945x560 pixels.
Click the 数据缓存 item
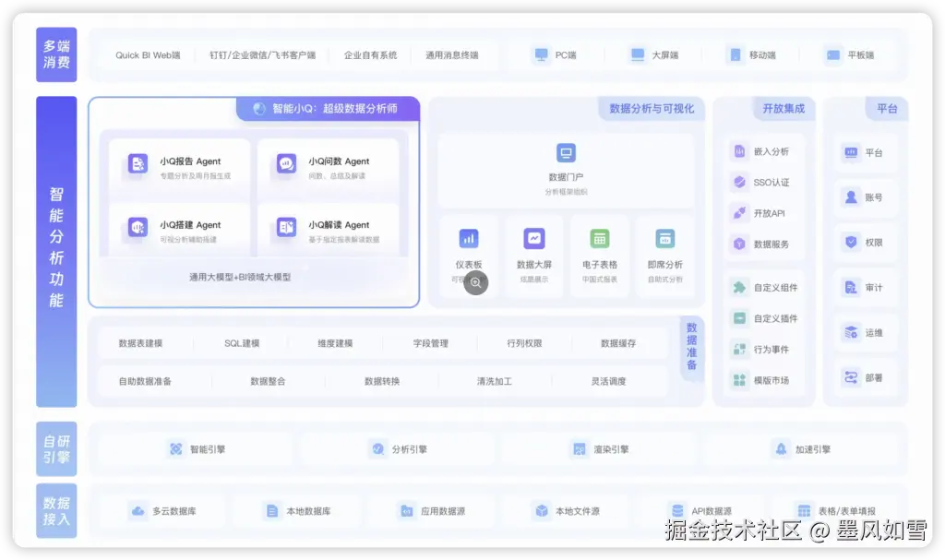(618, 343)
